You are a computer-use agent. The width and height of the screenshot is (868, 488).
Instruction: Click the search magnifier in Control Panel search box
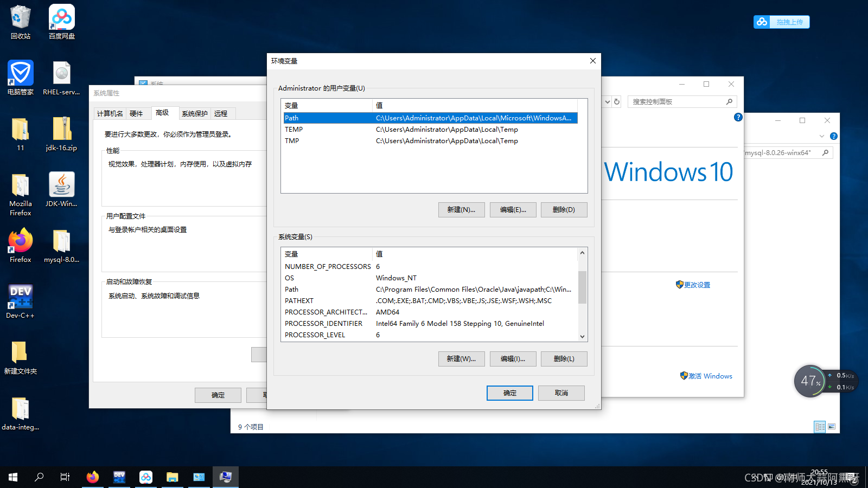click(729, 101)
